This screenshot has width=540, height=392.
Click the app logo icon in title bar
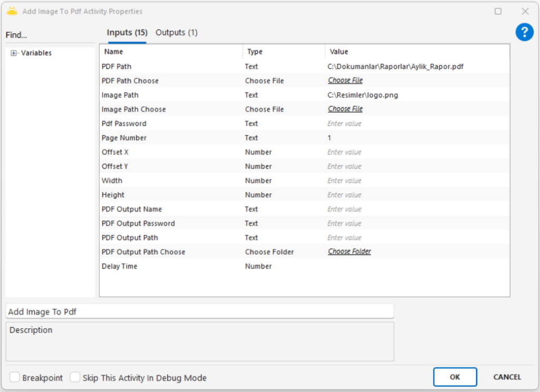pyautogui.click(x=12, y=11)
